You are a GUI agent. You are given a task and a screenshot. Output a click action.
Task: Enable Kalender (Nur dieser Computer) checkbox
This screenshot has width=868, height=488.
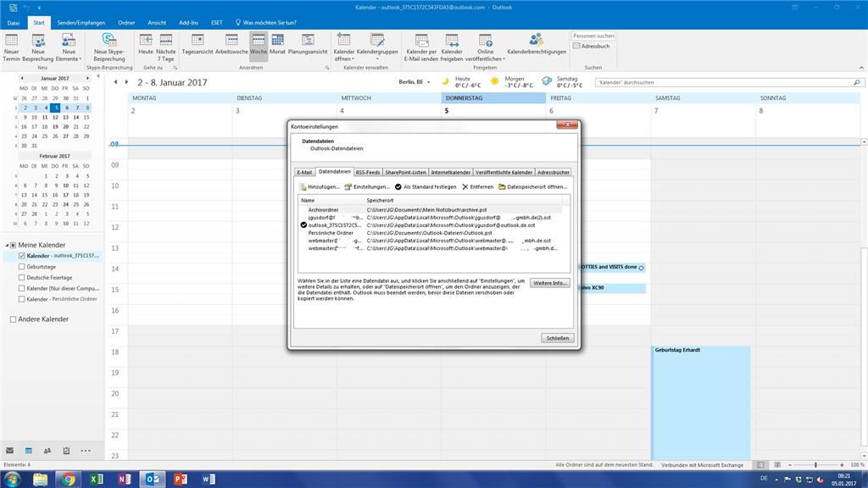click(21, 288)
